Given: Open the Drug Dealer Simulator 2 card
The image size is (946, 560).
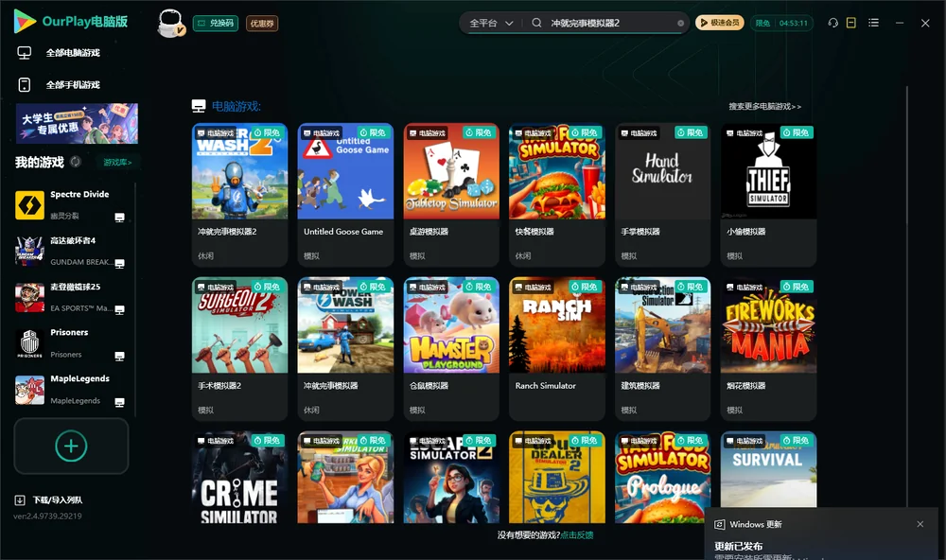Looking at the screenshot, I should [x=557, y=477].
